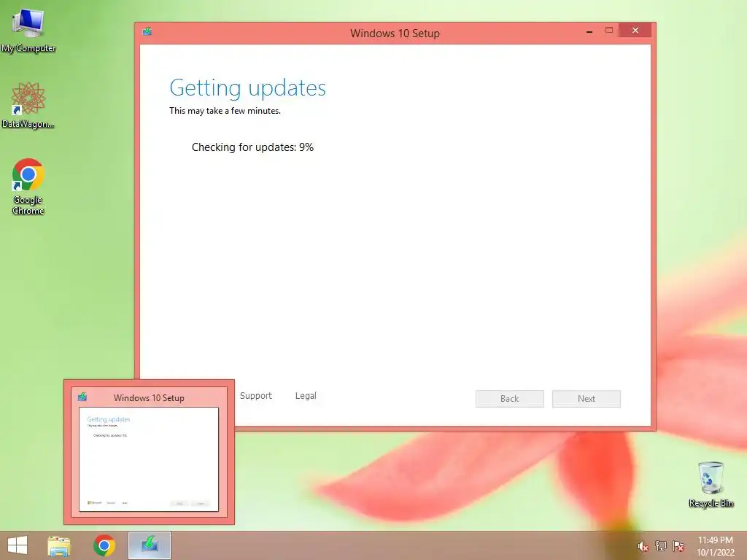Open the Windows Start button
The height and width of the screenshot is (560, 747).
click(18, 545)
